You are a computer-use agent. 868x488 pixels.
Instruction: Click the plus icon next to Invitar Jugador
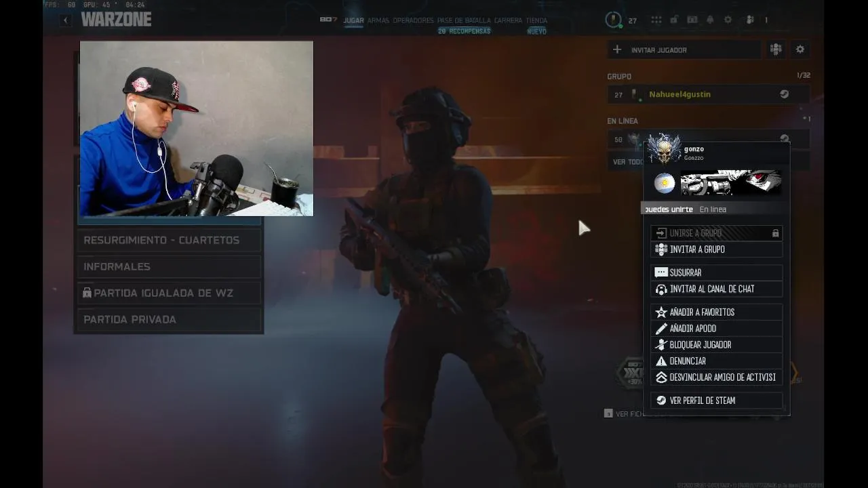617,49
